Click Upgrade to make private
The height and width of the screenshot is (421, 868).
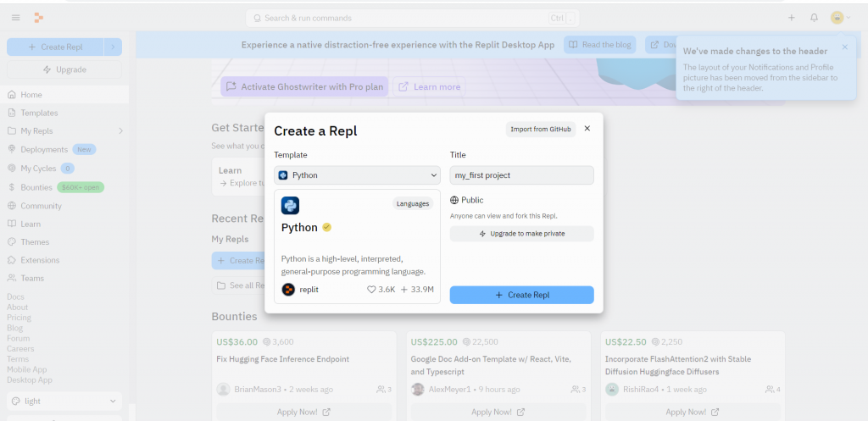[521, 234]
